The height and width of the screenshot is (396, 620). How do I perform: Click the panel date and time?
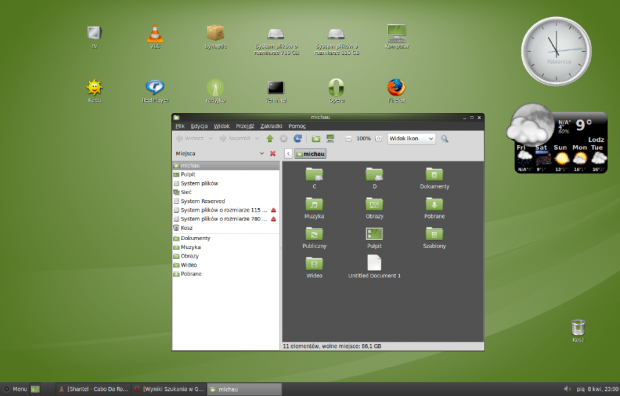[x=597, y=389]
